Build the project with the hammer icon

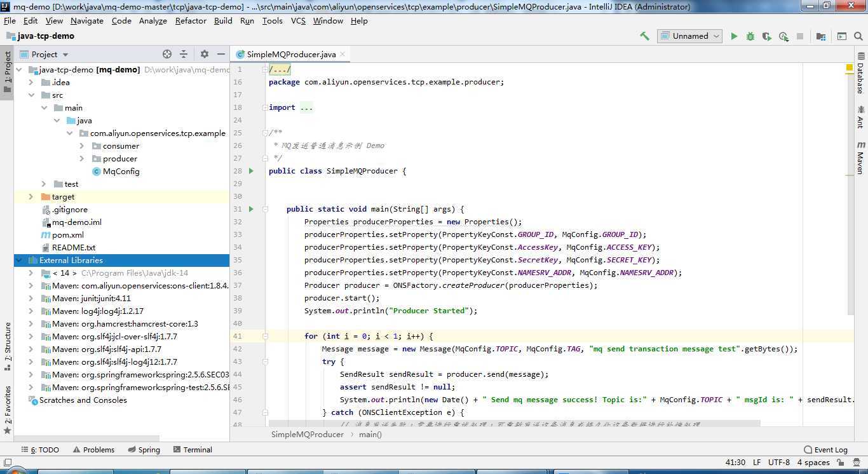click(644, 36)
